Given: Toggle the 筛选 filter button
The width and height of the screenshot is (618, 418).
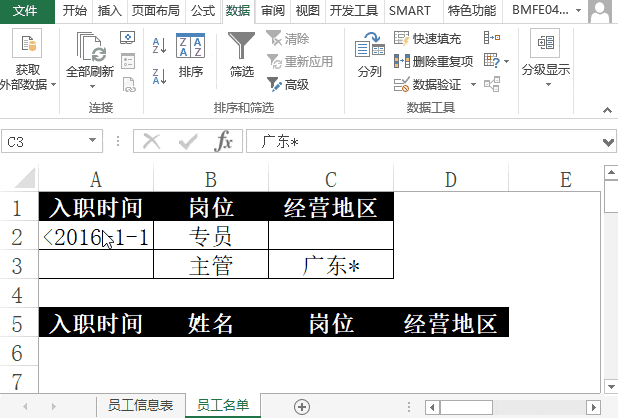Looking at the screenshot, I should pyautogui.click(x=242, y=55).
